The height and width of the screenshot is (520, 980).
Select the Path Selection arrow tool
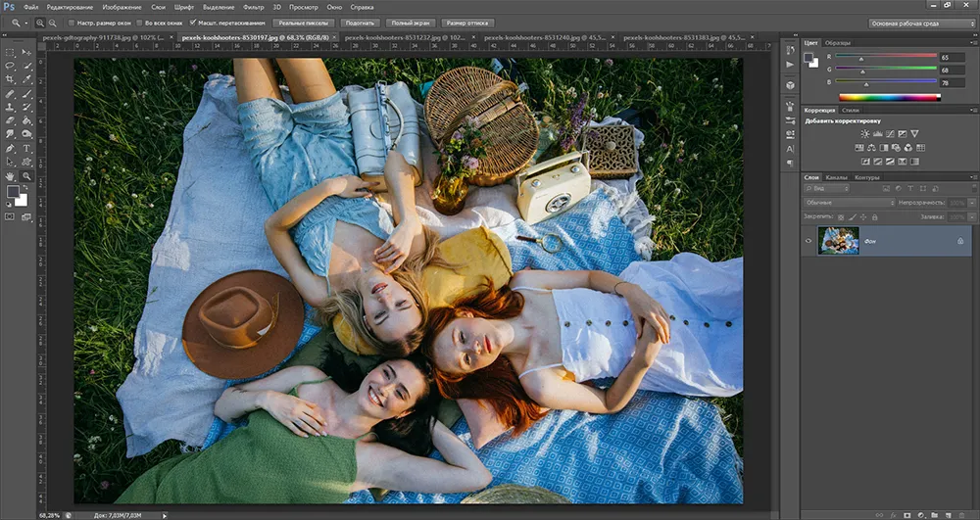coord(10,163)
